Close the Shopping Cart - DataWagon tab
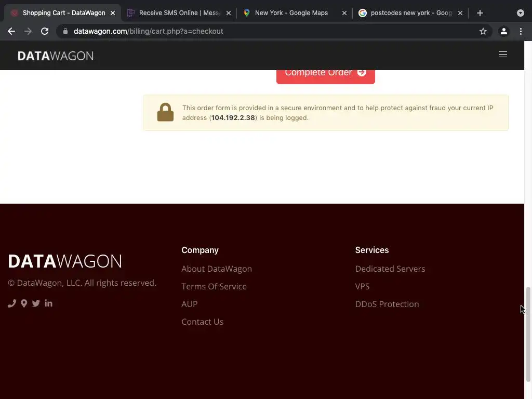The width and height of the screenshot is (532, 399). point(113,13)
